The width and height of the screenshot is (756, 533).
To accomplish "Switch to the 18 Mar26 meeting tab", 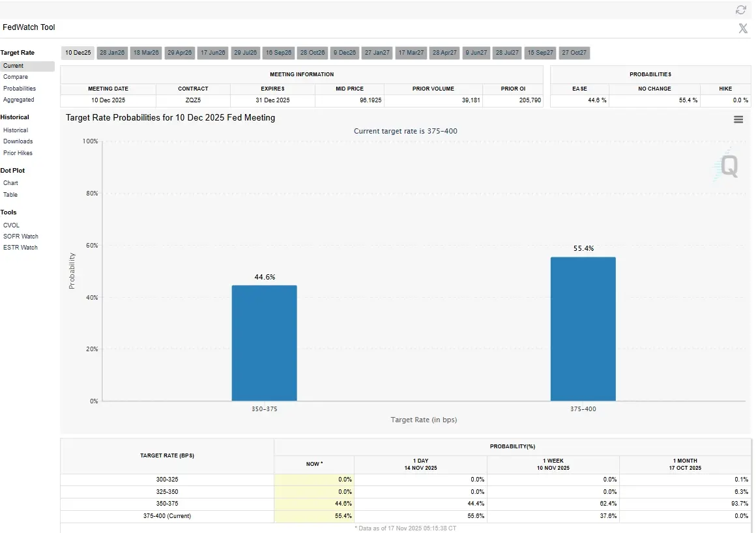I will coord(146,53).
